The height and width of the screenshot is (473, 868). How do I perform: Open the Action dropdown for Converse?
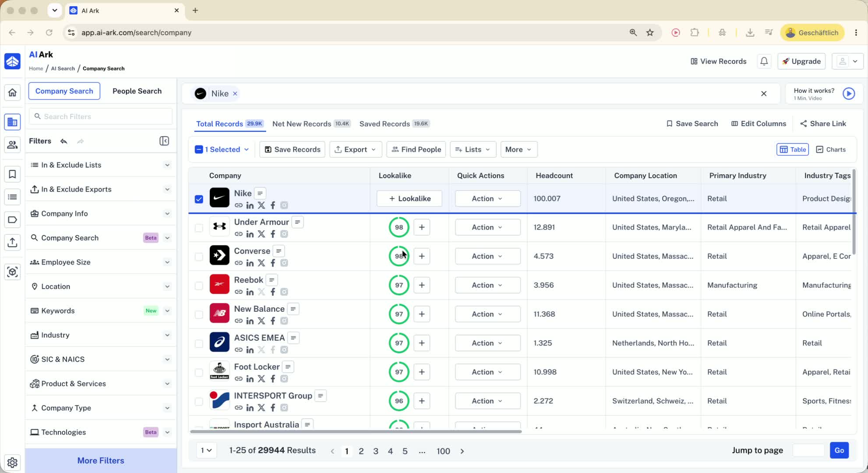coord(487,256)
